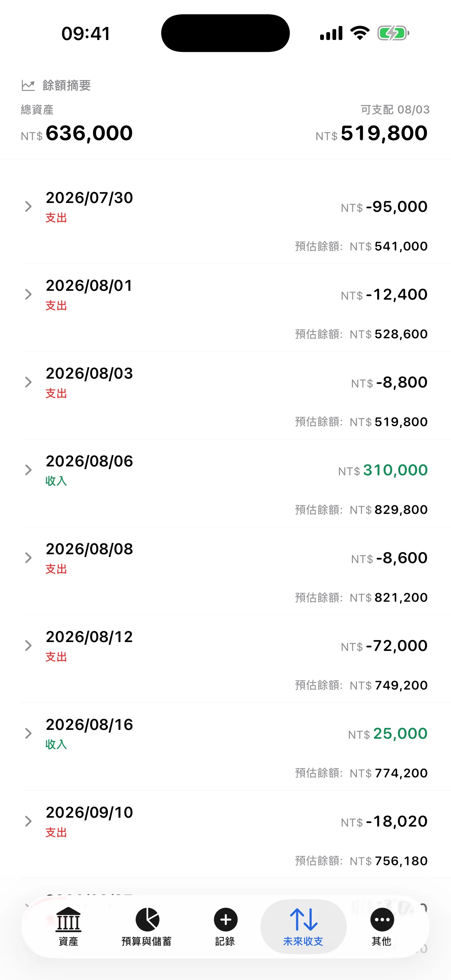
Task: Tap the Wi-Fi status icon
Action: pyautogui.click(x=360, y=33)
